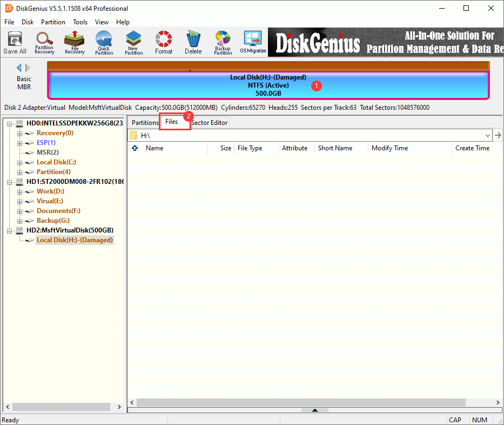Expand the Backup(G:) node
504x425 pixels.
(x=19, y=221)
